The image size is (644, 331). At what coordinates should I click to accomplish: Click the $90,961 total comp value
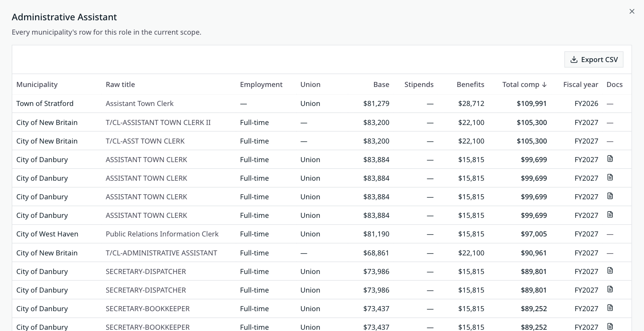pos(534,253)
